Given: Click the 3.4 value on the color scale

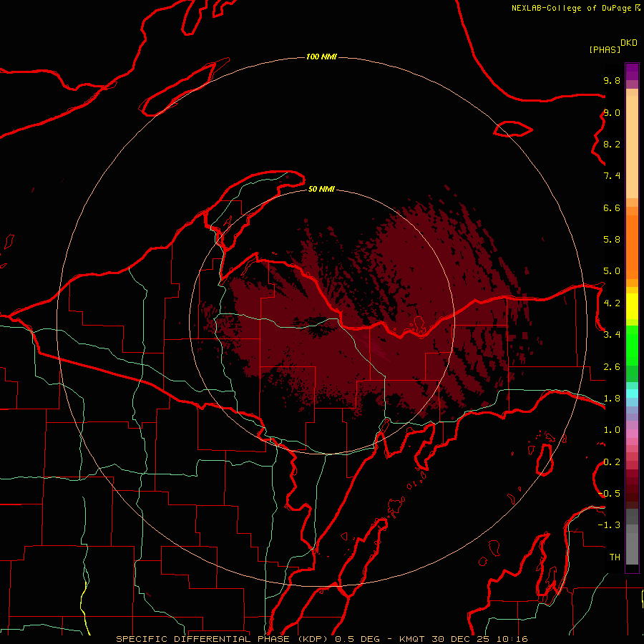Looking at the screenshot, I should click(612, 335).
